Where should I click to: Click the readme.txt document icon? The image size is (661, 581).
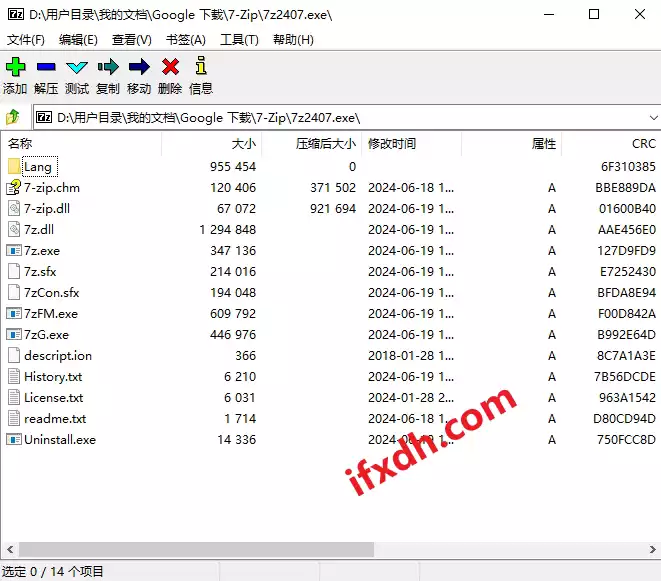[14, 418]
